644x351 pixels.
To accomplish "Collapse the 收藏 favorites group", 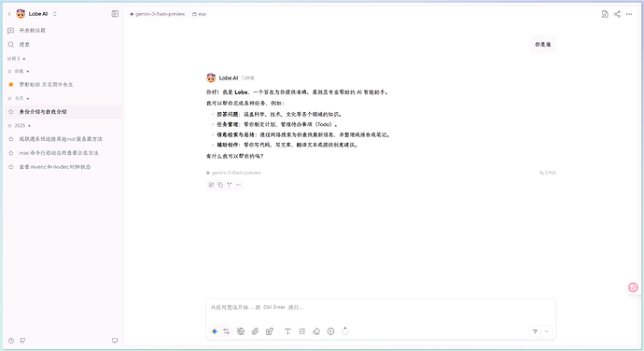I will coord(19,72).
